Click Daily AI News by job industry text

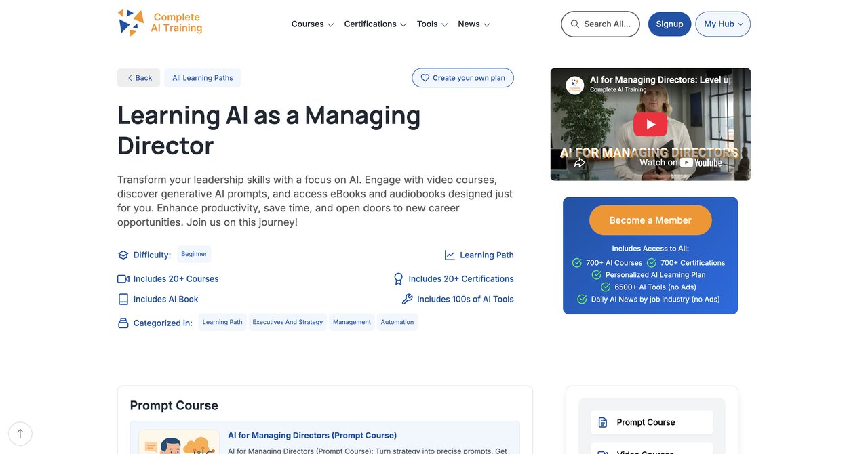click(655, 300)
